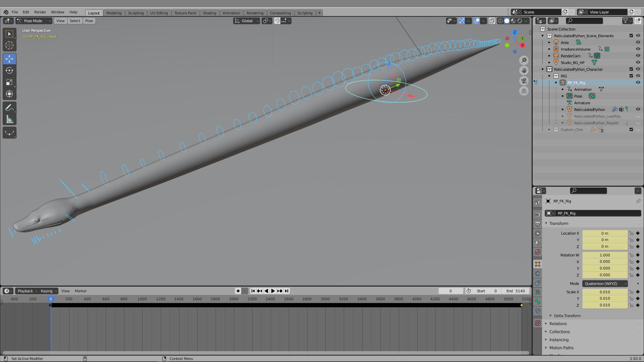Open Bone Constraints properties tab

(538, 311)
